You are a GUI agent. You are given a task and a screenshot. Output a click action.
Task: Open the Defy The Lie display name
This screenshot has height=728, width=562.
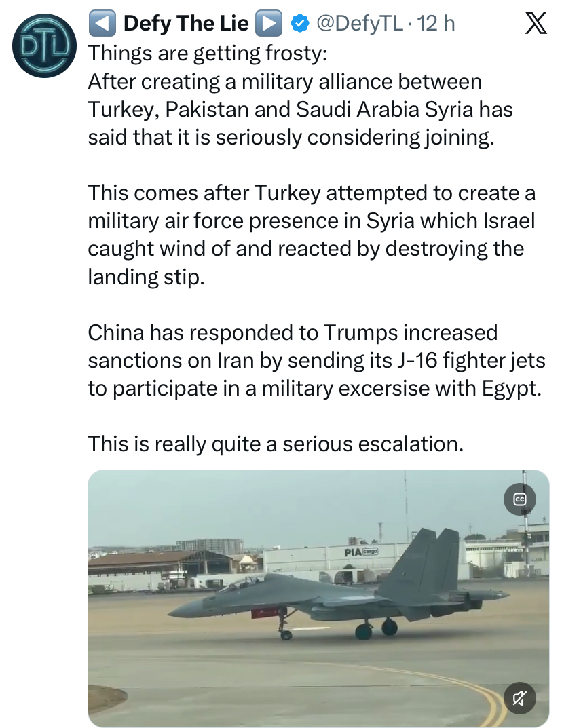(x=186, y=23)
